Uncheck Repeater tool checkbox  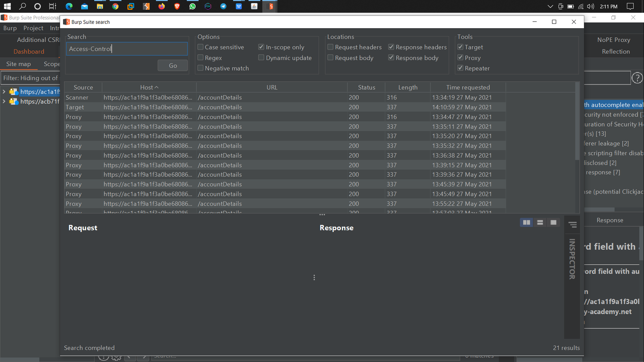tap(460, 68)
